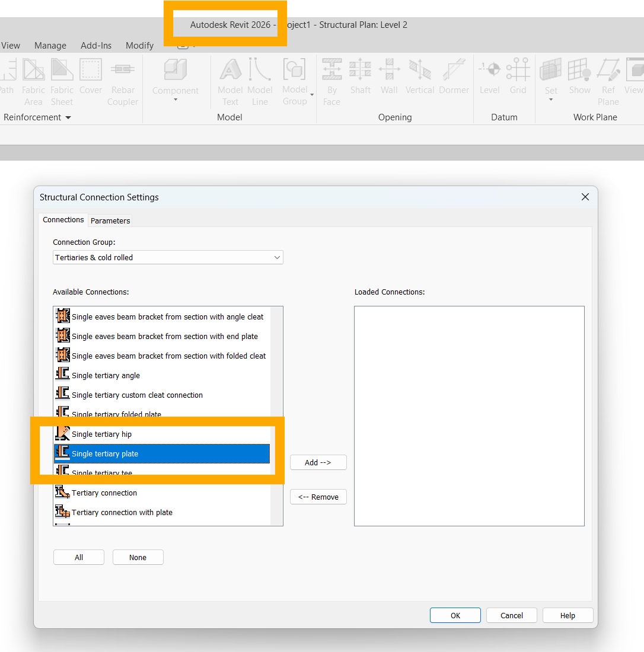Click the Available Connections list scrollbar
Viewport: 644px width, 652px height.
click(276, 416)
